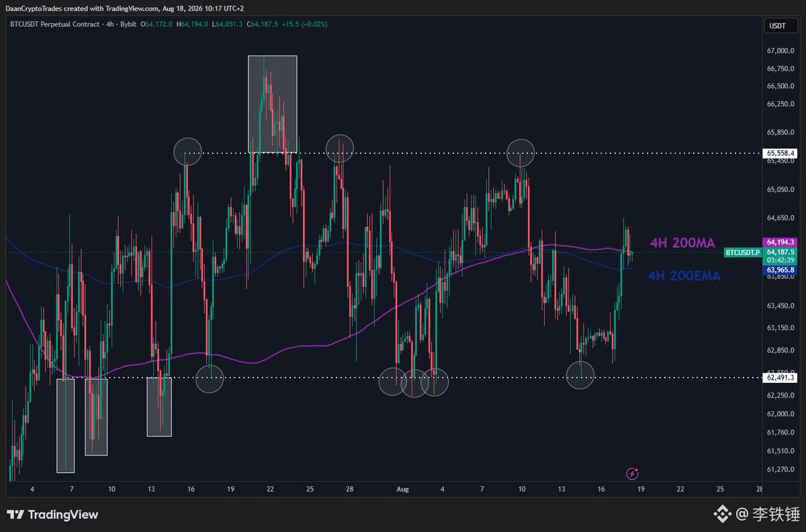
Task: Open the TradingView logo link
Action: tap(53, 515)
